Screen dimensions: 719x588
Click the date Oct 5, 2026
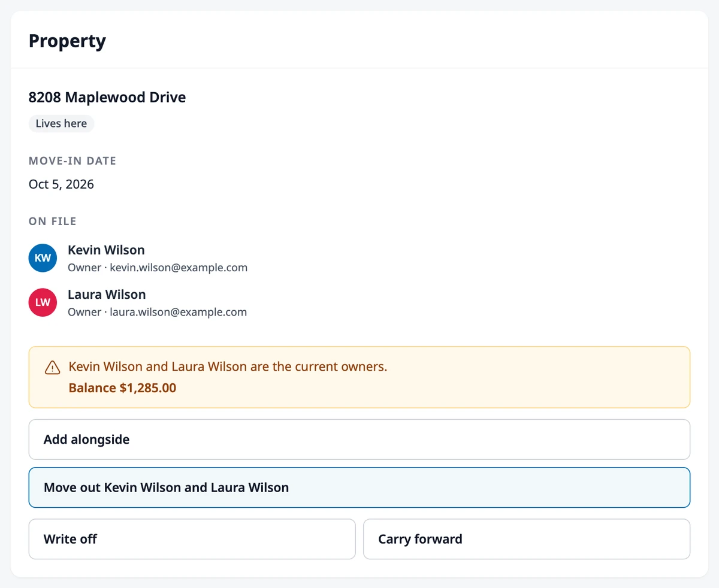pos(61,184)
